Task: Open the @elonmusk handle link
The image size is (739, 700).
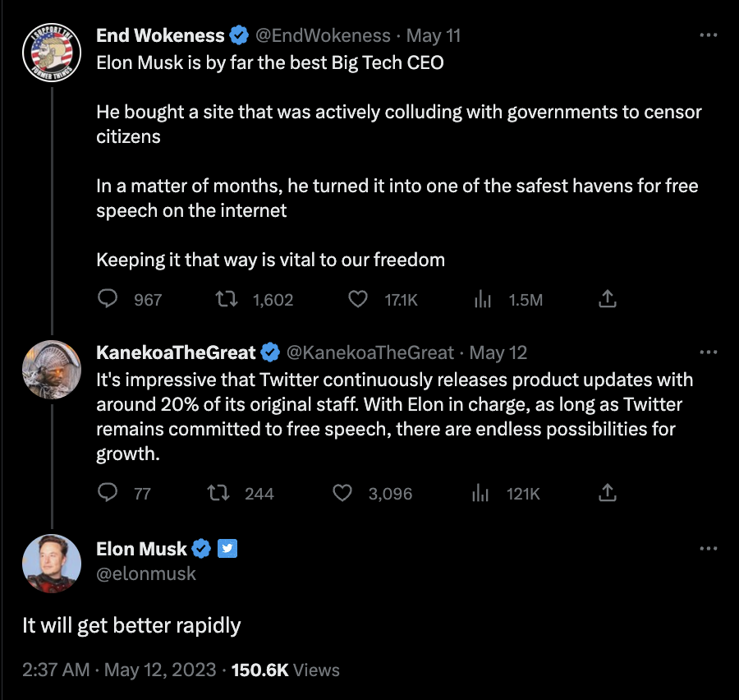Action: click(146, 573)
